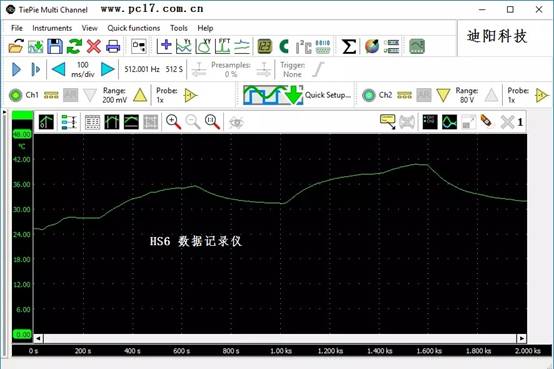Toggle the eye visibility icon in graph toolbar

click(236, 123)
